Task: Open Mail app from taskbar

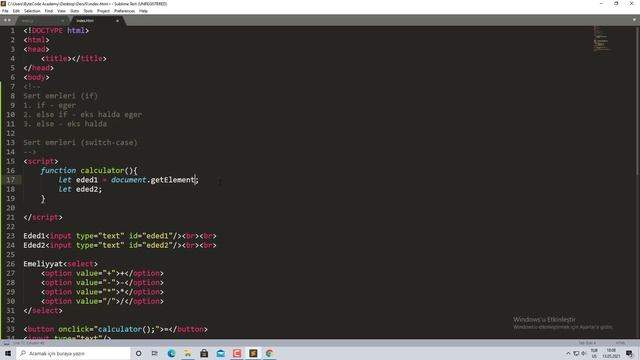Action: pos(220,353)
